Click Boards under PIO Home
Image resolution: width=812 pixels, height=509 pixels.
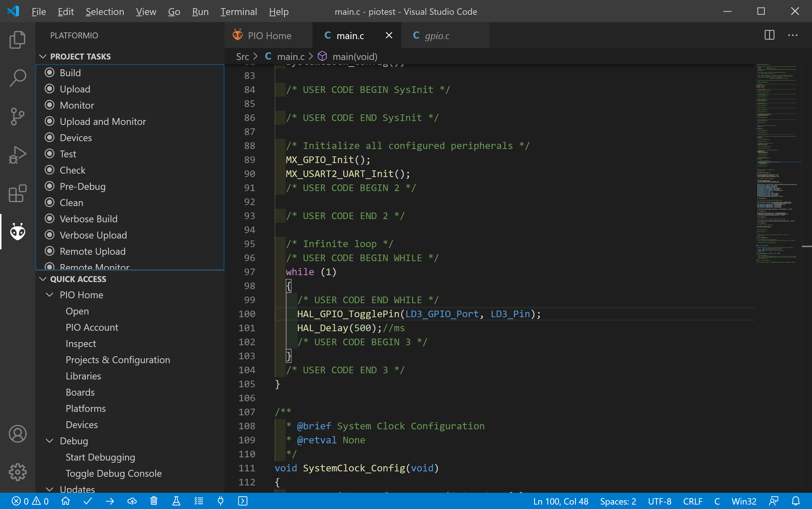pyautogui.click(x=80, y=392)
